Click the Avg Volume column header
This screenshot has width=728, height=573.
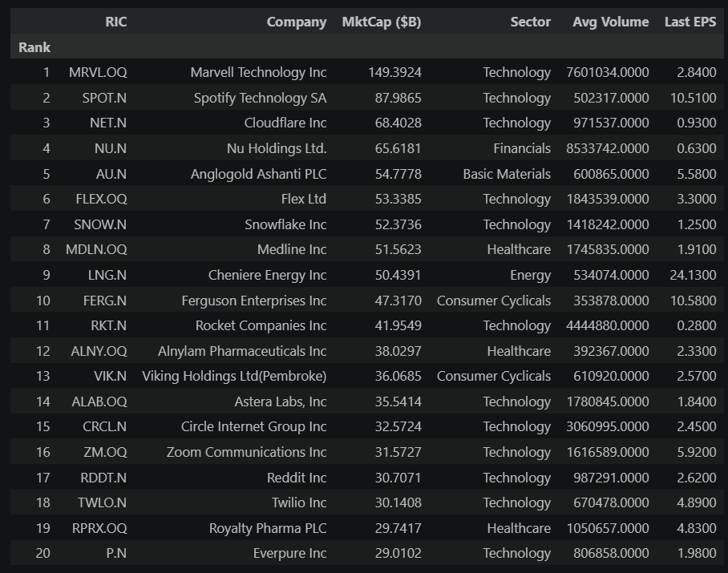pos(610,22)
